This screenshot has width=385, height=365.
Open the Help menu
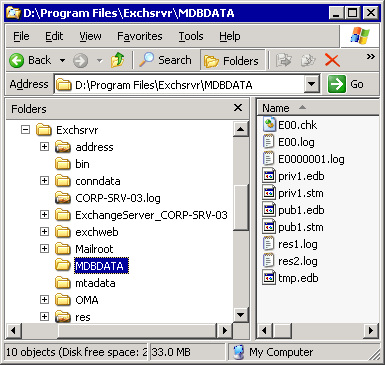[x=229, y=36]
